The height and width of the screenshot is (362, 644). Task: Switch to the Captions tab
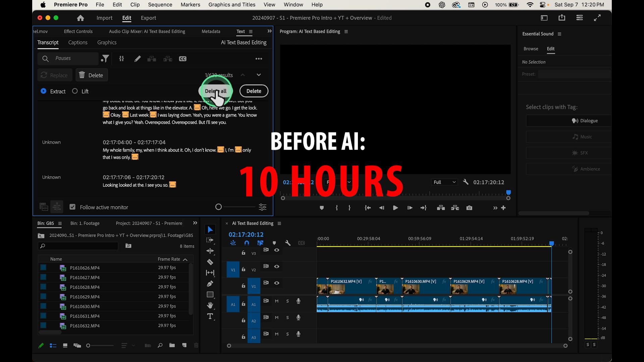(x=78, y=43)
